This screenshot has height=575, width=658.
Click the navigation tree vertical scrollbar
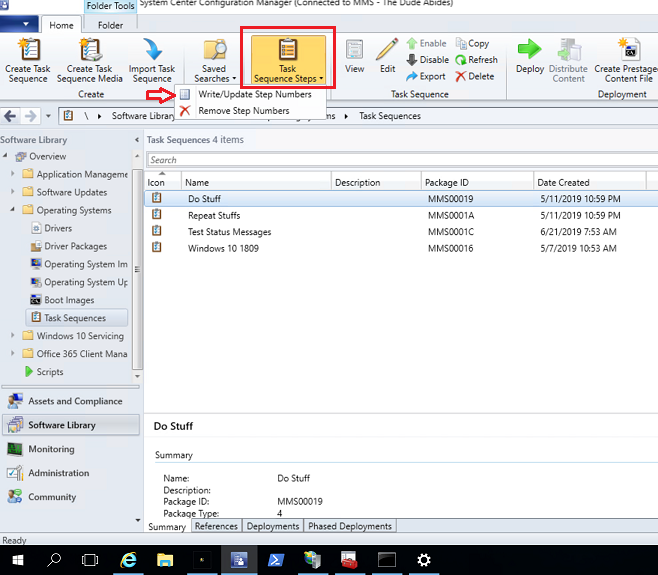(137, 269)
